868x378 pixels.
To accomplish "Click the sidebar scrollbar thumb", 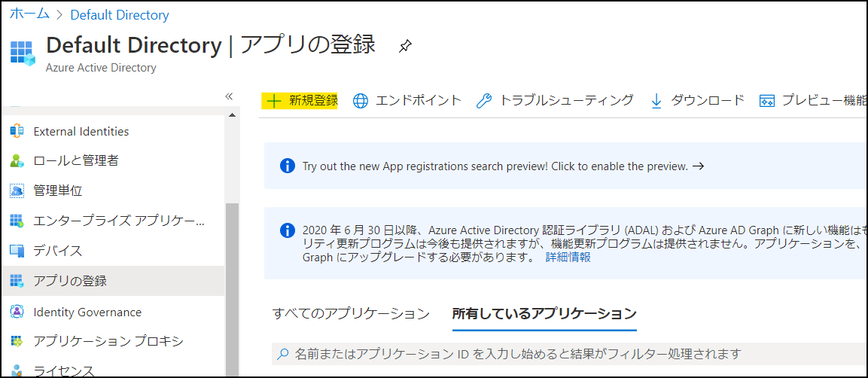I will coord(232,290).
